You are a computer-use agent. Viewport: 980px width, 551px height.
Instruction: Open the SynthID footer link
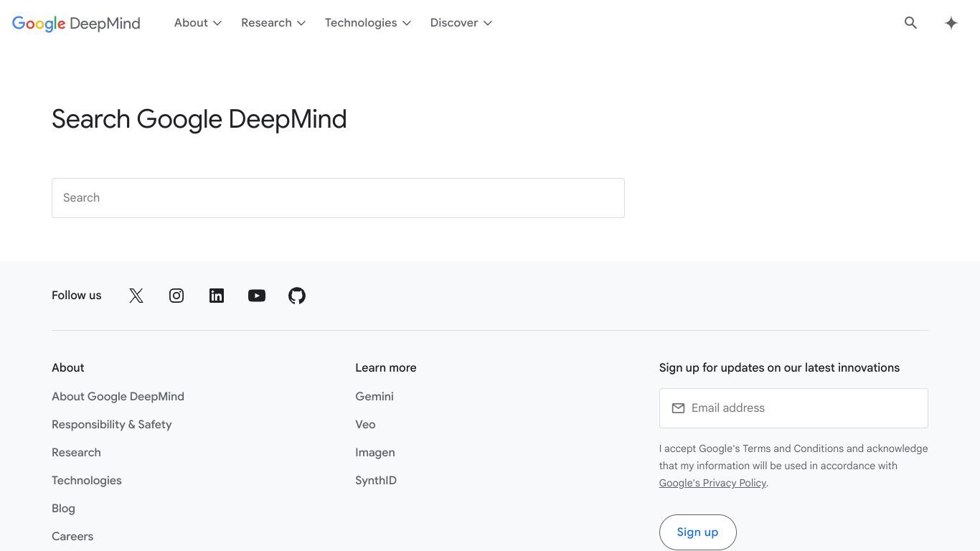click(x=376, y=481)
